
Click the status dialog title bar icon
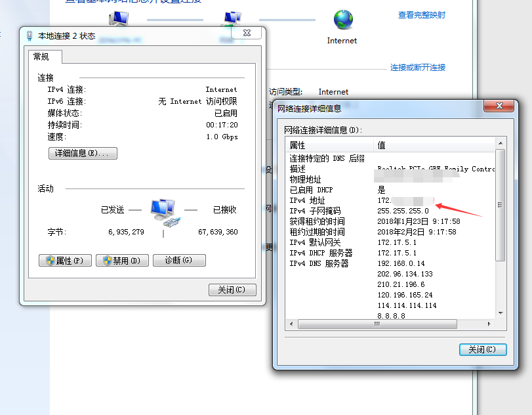click(30, 35)
